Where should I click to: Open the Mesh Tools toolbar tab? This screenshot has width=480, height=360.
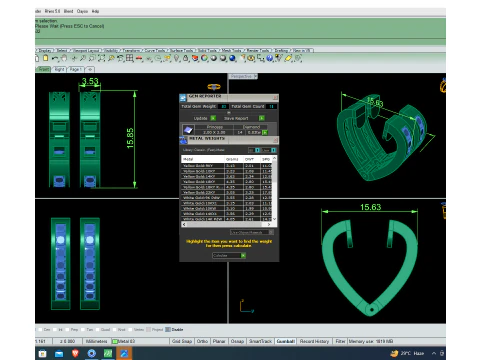231,51
